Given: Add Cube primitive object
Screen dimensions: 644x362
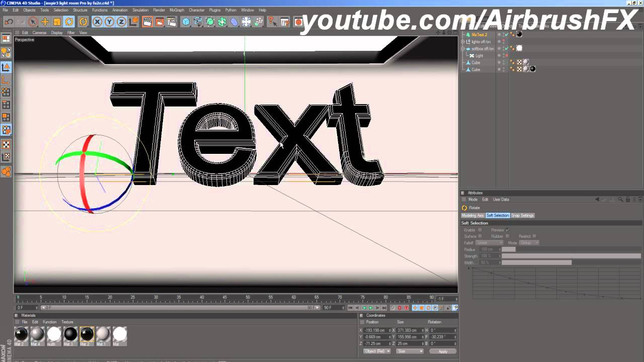Looking at the screenshot, I should pos(186,22).
